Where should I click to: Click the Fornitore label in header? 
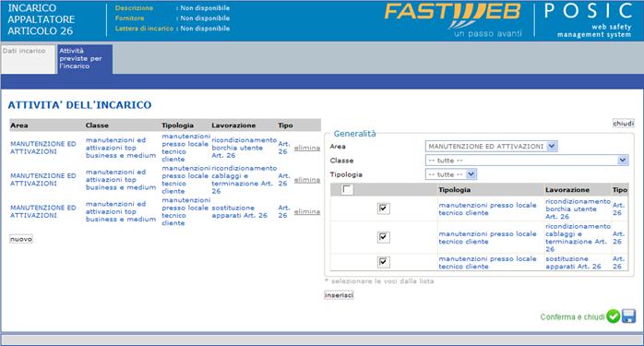129,18
